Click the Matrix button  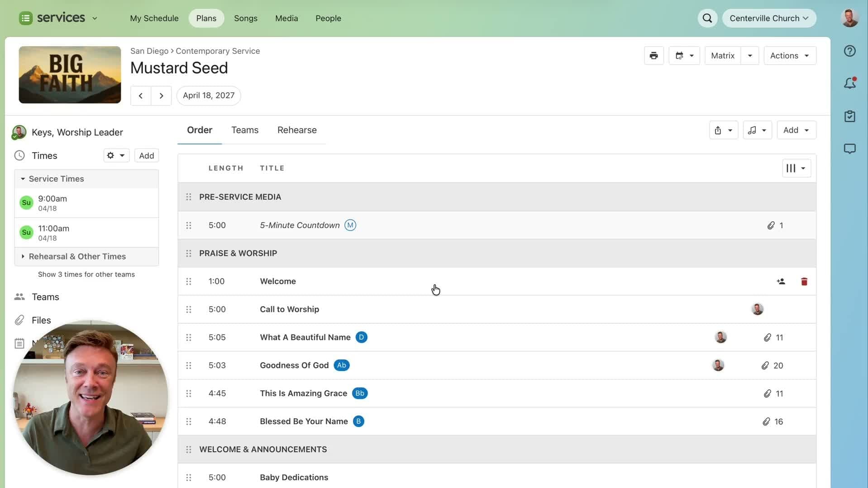tap(722, 56)
